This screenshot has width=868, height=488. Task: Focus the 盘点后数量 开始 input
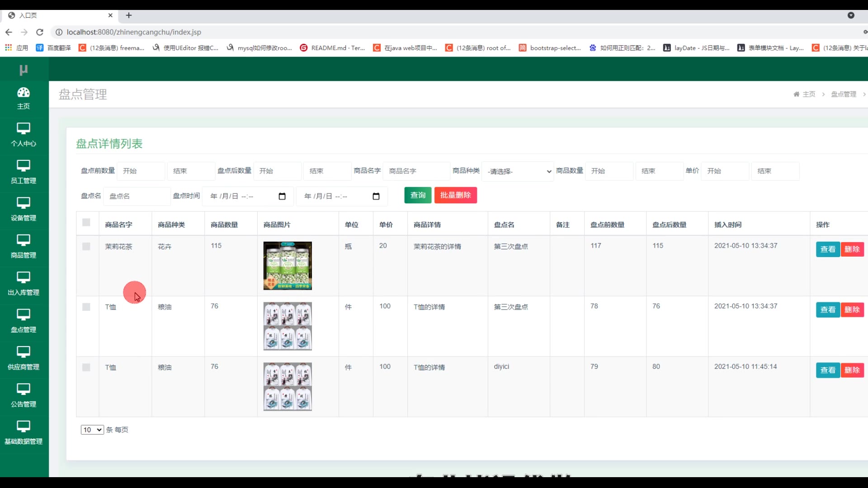(278, 171)
